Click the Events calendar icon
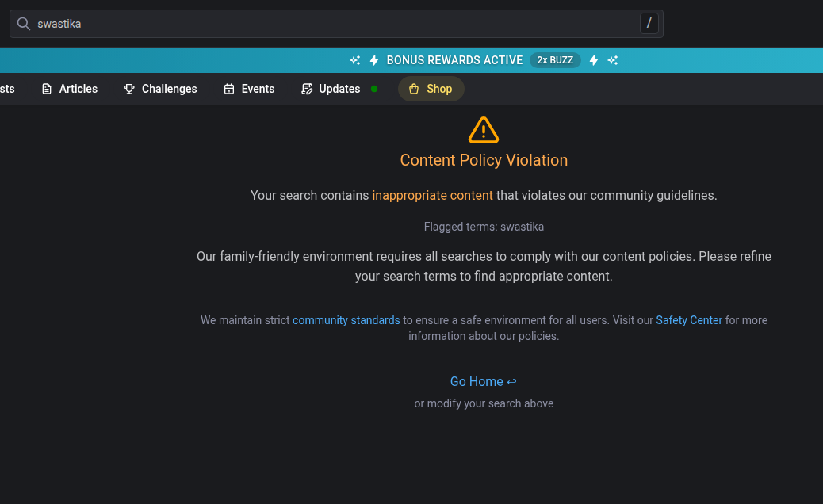This screenshot has width=823, height=504. (229, 89)
